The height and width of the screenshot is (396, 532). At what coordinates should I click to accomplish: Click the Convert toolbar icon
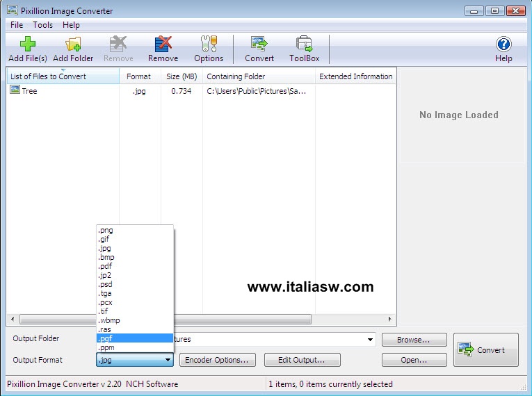pos(259,44)
